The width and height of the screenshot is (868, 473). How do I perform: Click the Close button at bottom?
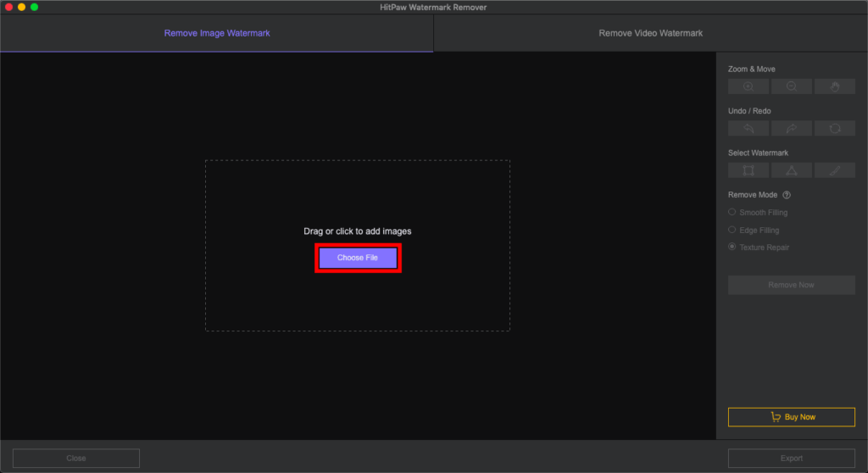(76, 458)
